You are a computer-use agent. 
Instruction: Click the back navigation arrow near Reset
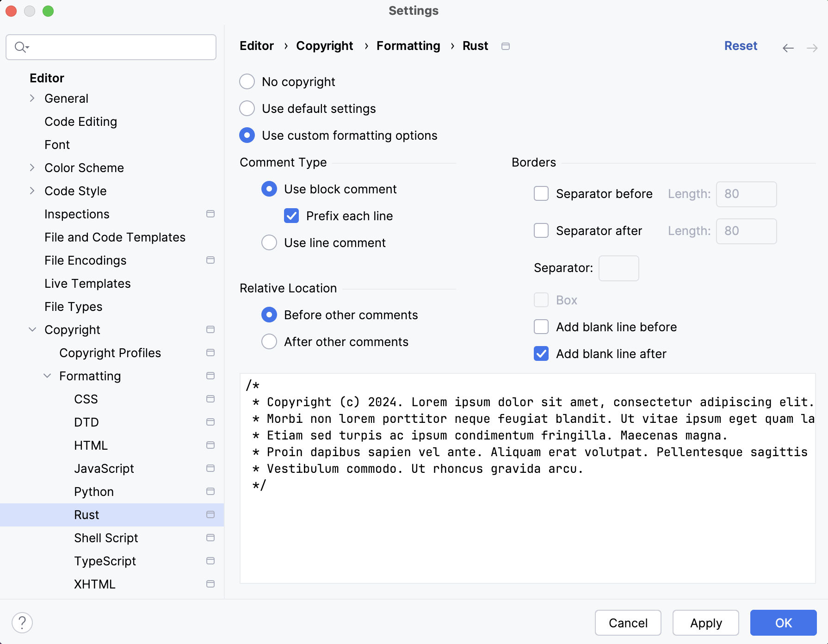(788, 48)
